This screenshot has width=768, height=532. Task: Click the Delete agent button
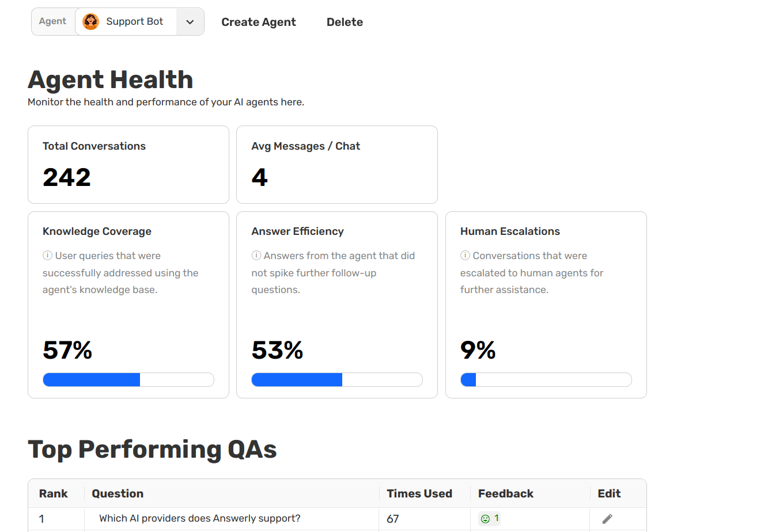pos(345,22)
